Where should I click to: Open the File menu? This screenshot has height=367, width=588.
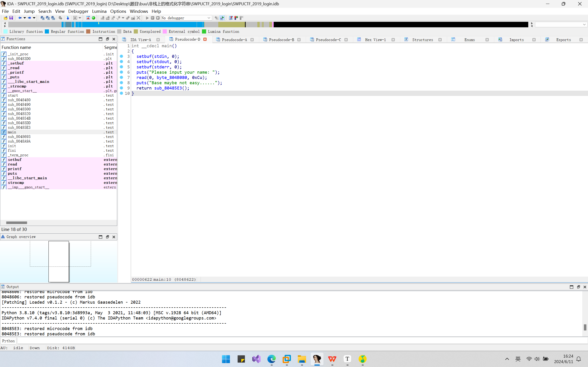5,11
